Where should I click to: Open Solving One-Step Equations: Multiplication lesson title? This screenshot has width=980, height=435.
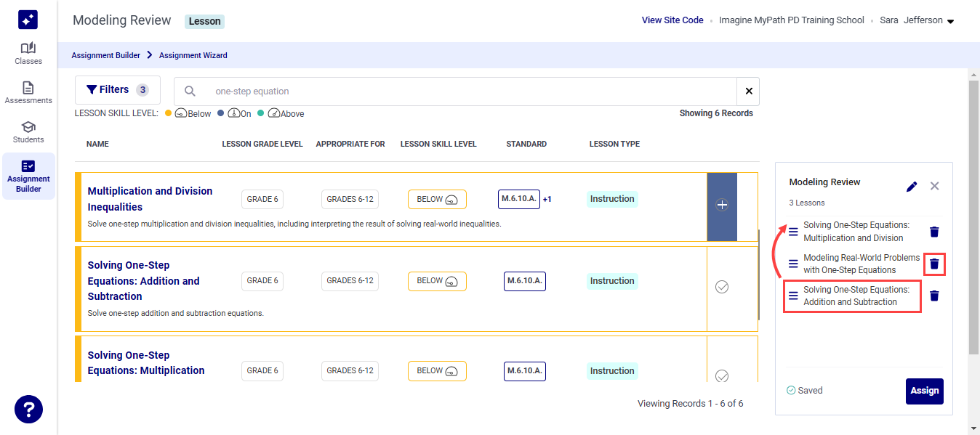[146, 362]
